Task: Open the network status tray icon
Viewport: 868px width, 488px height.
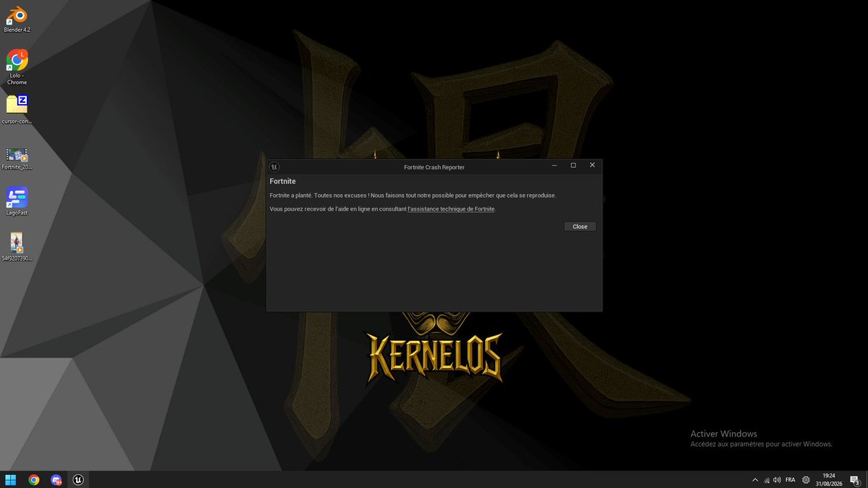Action: click(x=767, y=480)
